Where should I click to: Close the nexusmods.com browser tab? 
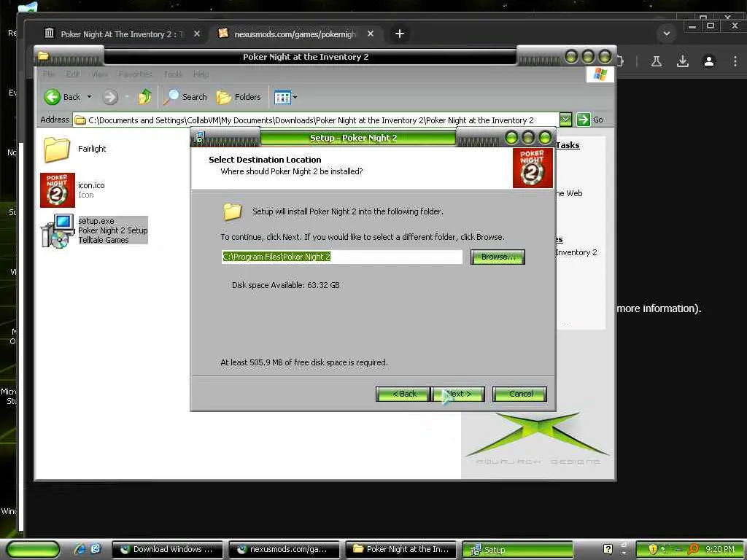tap(371, 34)
